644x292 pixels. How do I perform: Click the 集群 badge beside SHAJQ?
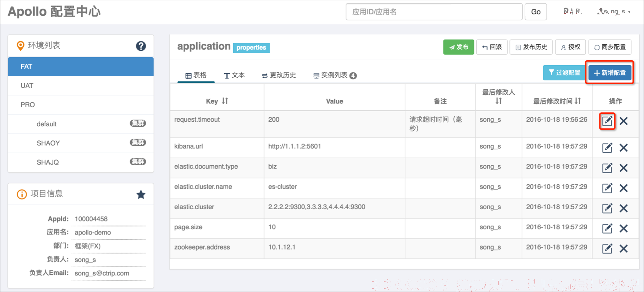coord(138,161)
